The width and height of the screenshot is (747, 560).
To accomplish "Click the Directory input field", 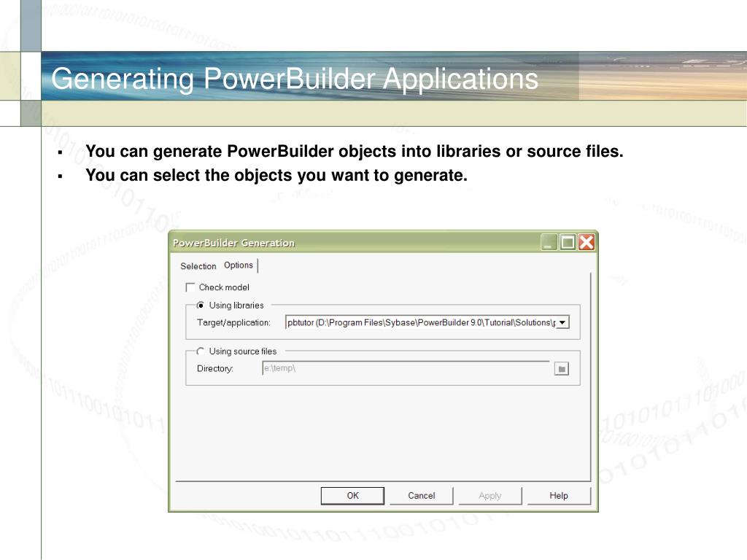I will [406, 368].
